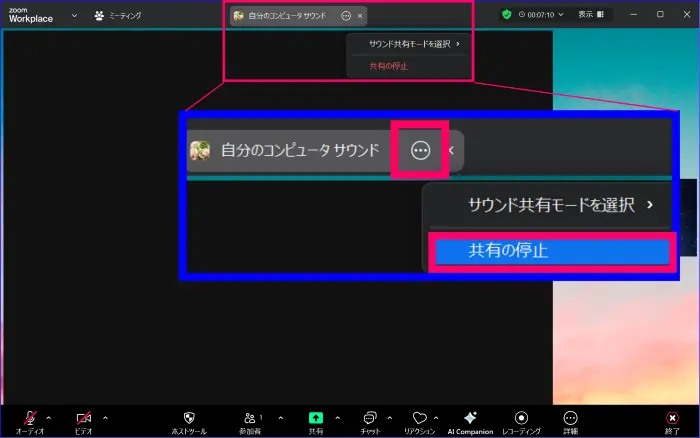Open the 表示 view layout button
This screenshot has height=438, width=700.
point(591,15)
